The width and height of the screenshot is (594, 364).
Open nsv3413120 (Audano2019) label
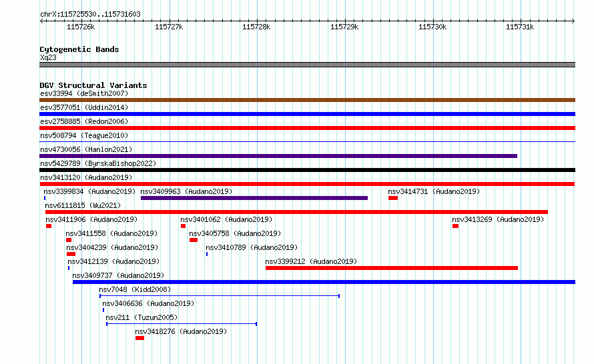[x=86, y=177]
